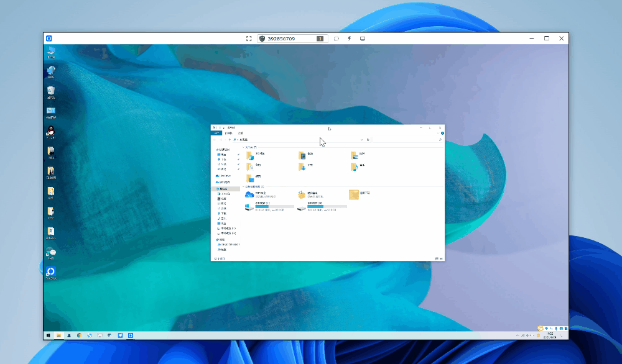Click the Back navigation button in Explorer

click(215, 140)
